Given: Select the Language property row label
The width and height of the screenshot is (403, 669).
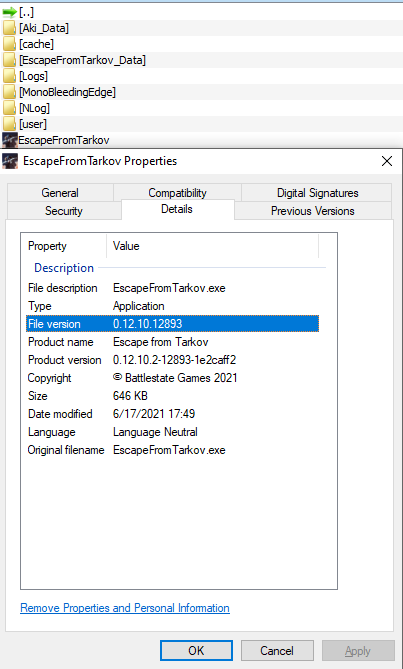Looking at the screenshot, I should pos(52,432).
